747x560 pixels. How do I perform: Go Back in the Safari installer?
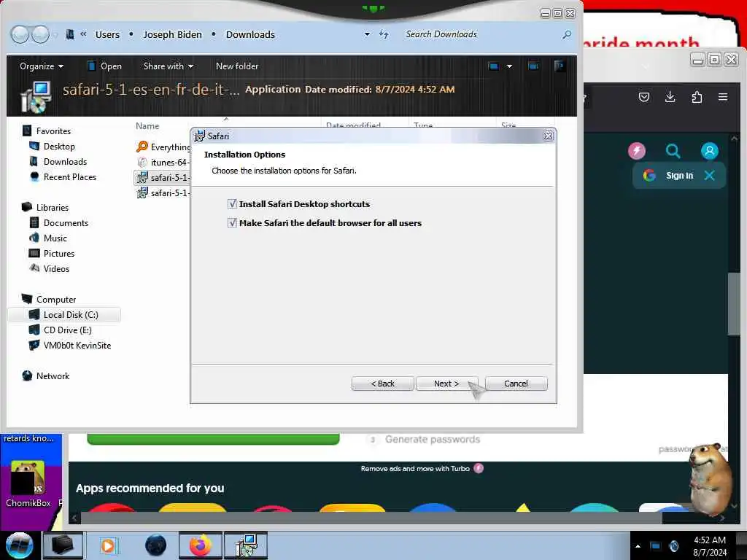click(x=382, y=384)
